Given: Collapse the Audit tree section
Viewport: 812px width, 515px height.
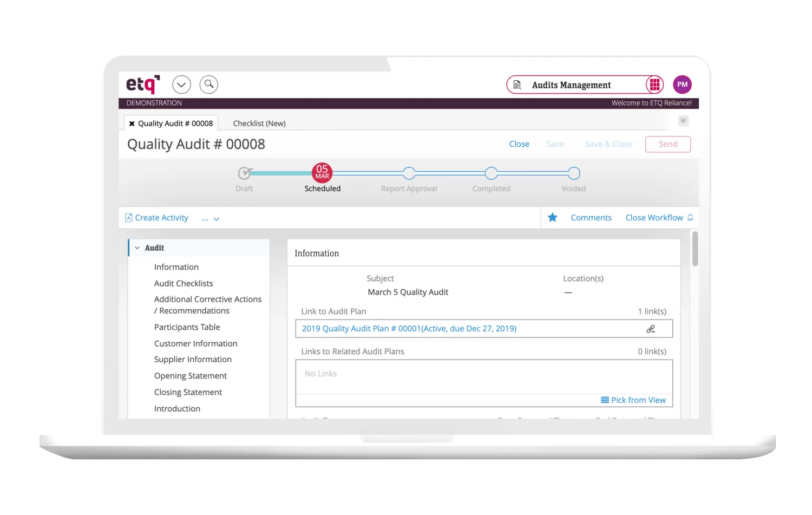Looking at the screenshot, I should pos(137,248).
